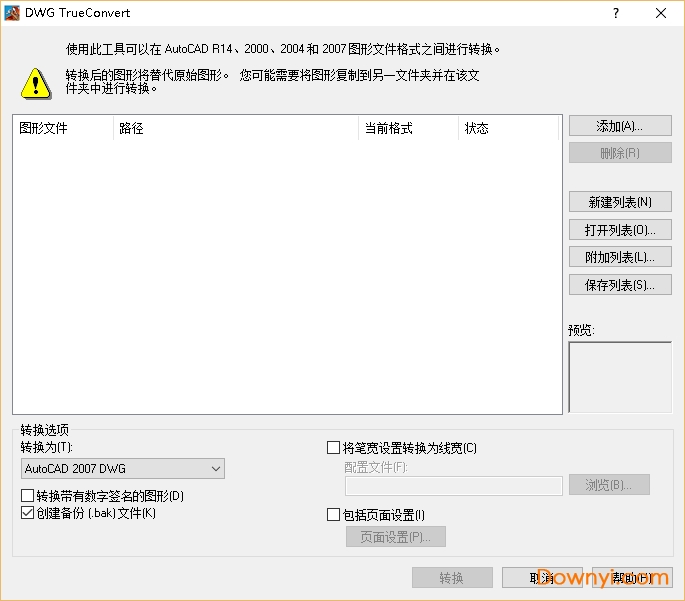Close the DWG TrueConvert dialog window

[661, 13]
